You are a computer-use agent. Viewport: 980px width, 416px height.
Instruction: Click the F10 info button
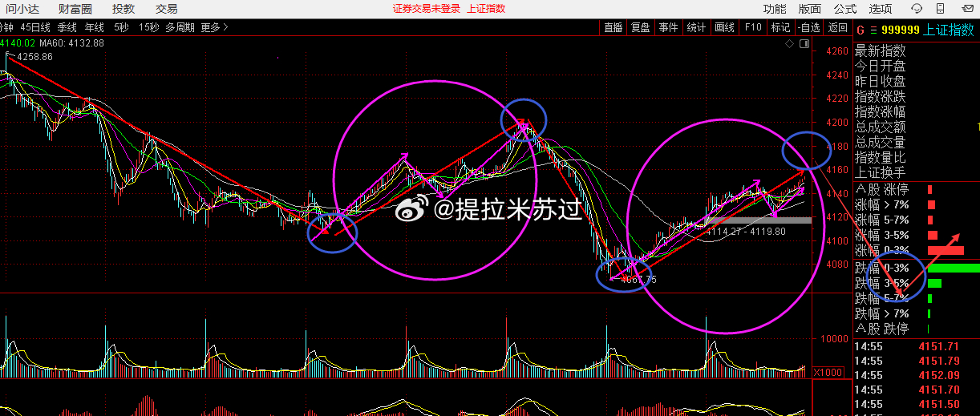(753, 27)
